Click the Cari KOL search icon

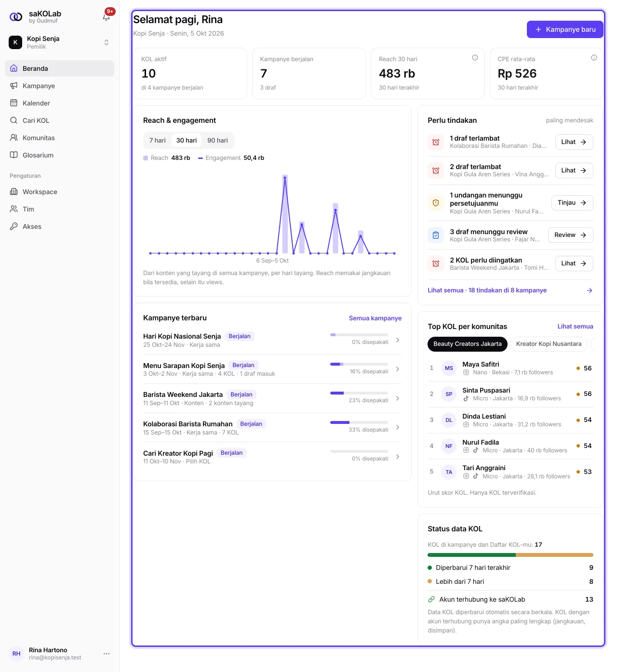point(14,120)
